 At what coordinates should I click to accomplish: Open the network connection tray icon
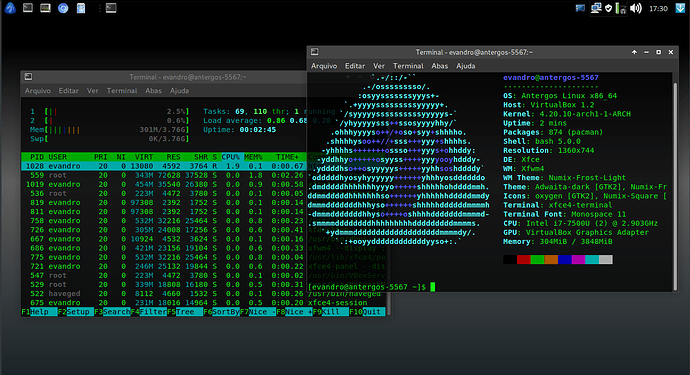point(596,8)
